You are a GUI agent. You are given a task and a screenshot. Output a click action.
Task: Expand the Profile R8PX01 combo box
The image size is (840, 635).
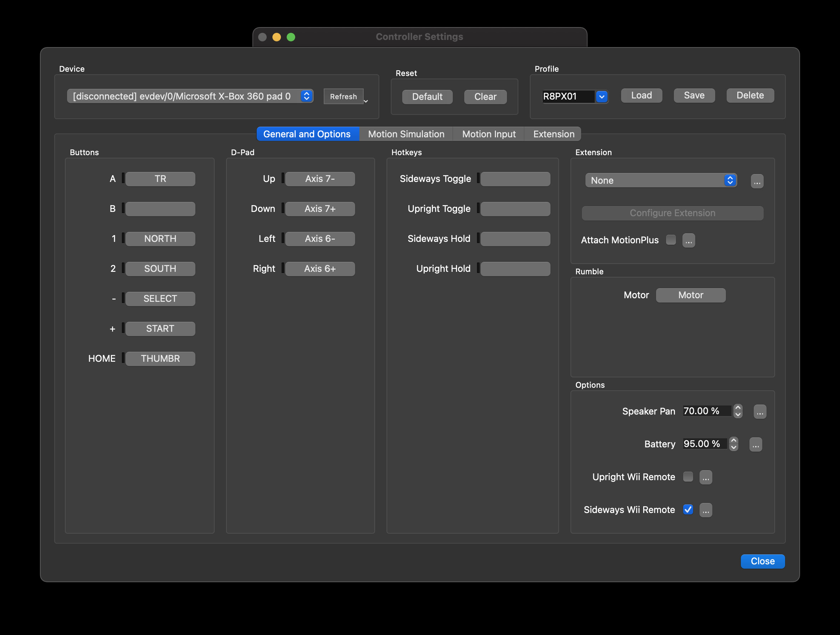point(601,97)
